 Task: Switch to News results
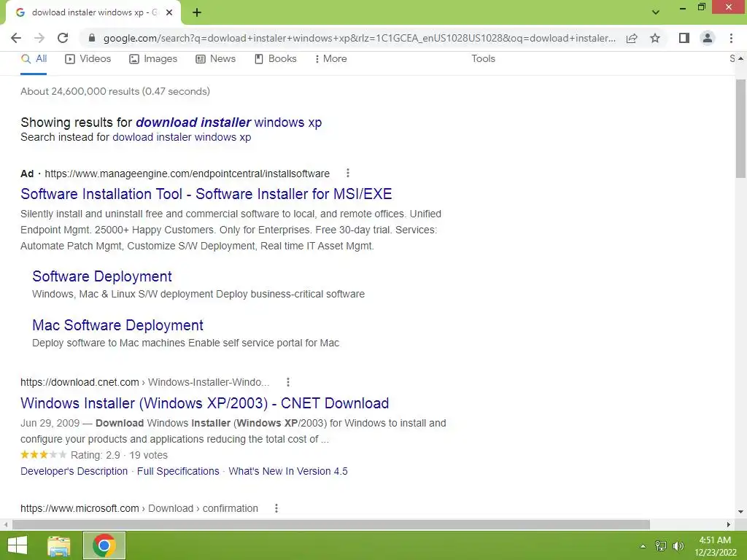(x=216, y=59)
